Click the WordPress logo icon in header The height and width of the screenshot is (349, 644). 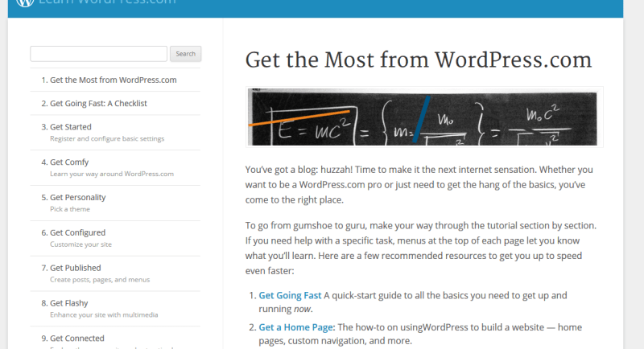pyautogui.click(x=24, y=2)
